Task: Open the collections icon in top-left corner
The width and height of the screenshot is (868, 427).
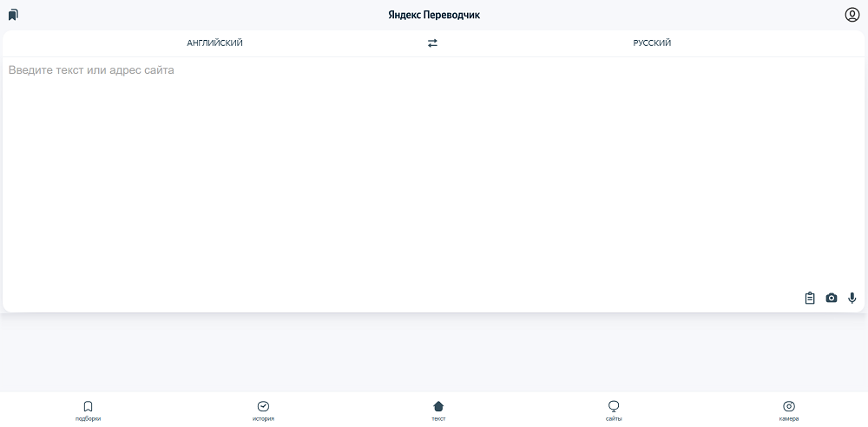Action: click(13, 15)
